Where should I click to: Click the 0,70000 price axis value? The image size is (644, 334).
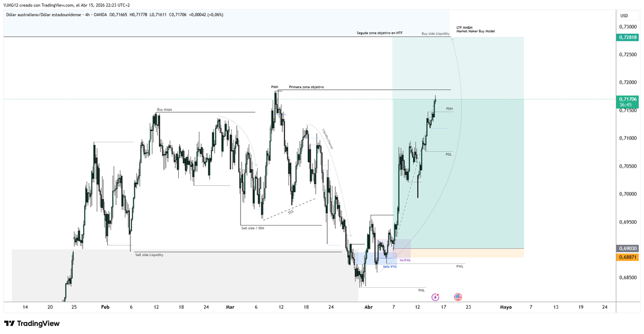[628, 194]
